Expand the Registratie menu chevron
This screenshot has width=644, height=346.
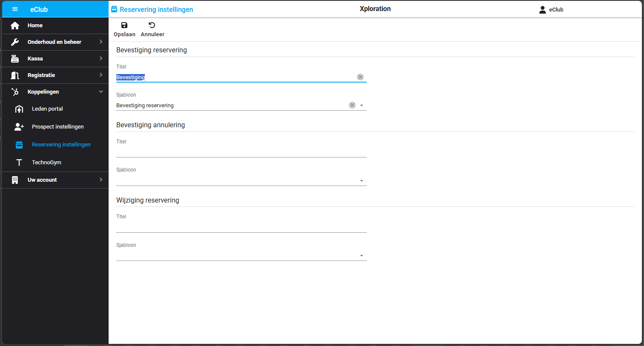[x=101, y=75]
